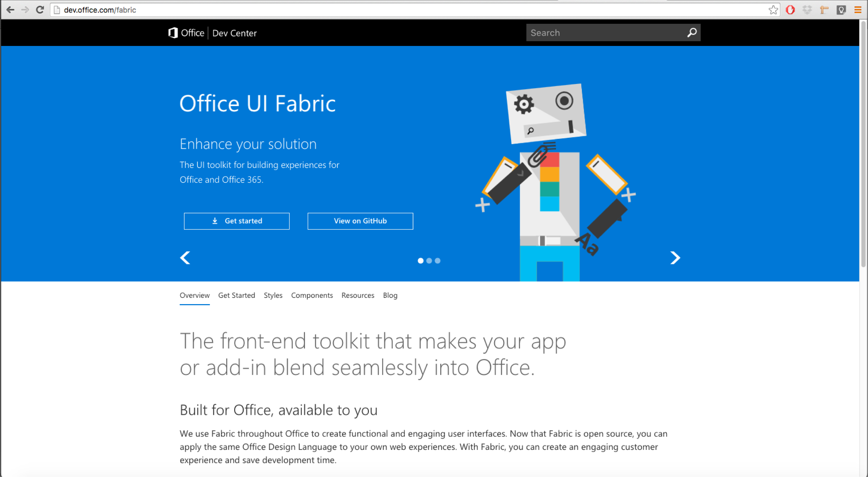Go to previous carousel slide
Viewport: 868px width, 477px height.
pos(185,258)
